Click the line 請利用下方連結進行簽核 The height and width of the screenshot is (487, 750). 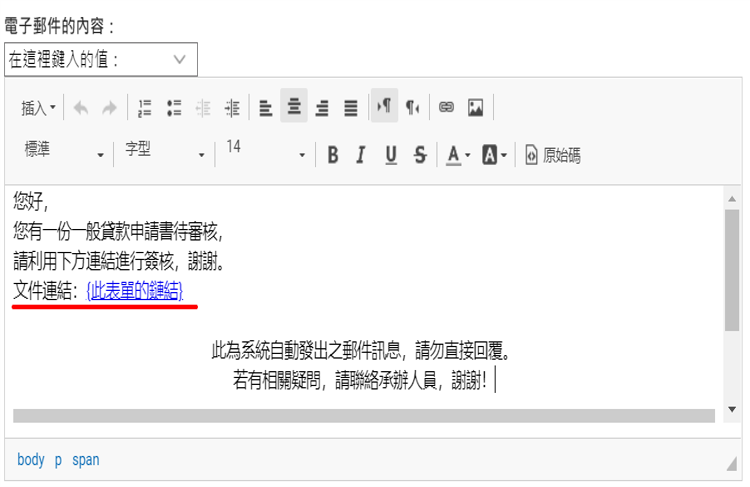[x=119, y=261]
